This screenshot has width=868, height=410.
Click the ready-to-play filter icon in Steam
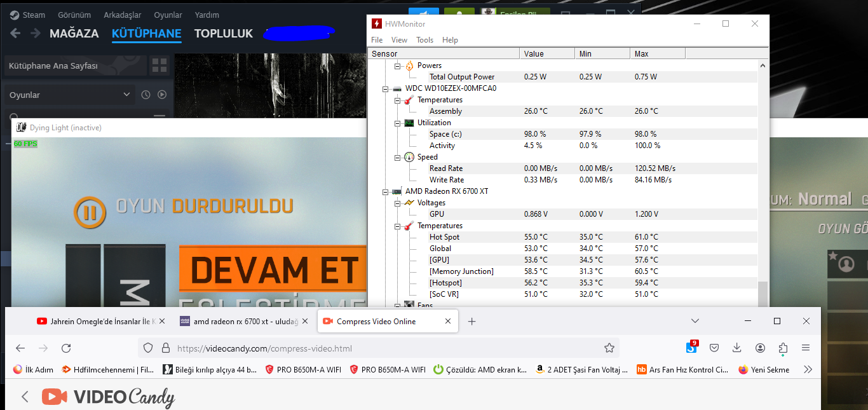(x=162, y=95)
